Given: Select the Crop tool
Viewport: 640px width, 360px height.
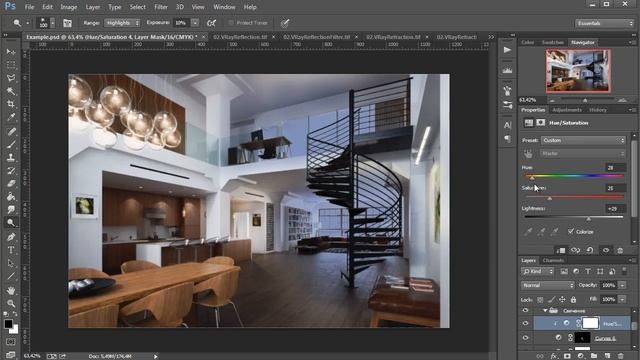Looking at the screenshot, I should (11, 104).
